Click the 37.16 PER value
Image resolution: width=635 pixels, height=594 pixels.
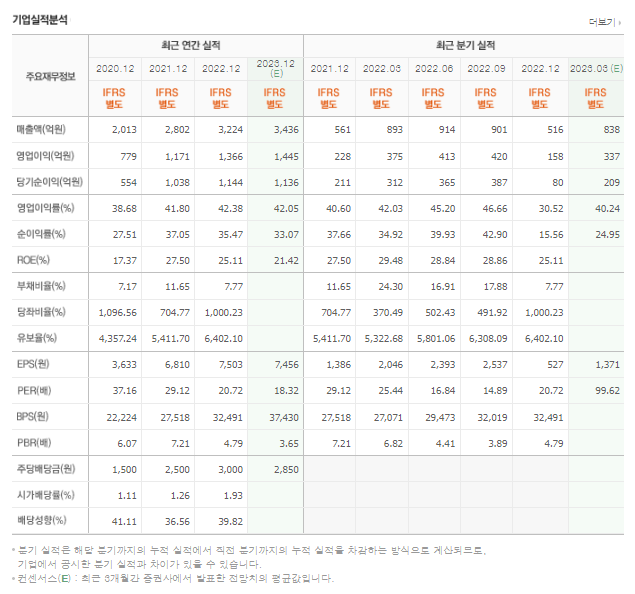[x=124, y=391]
